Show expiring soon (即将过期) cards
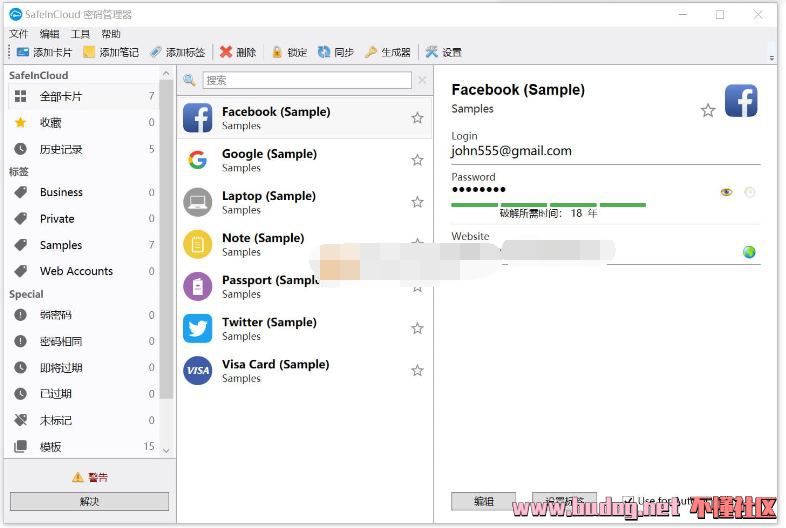Image resolution: width=786 pixels, height=528 pixels. 83,368
